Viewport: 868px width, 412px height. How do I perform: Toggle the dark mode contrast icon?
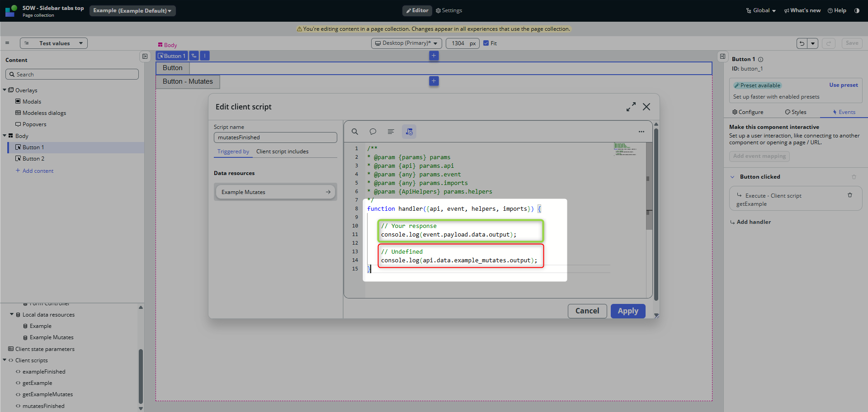click(857, 10)
